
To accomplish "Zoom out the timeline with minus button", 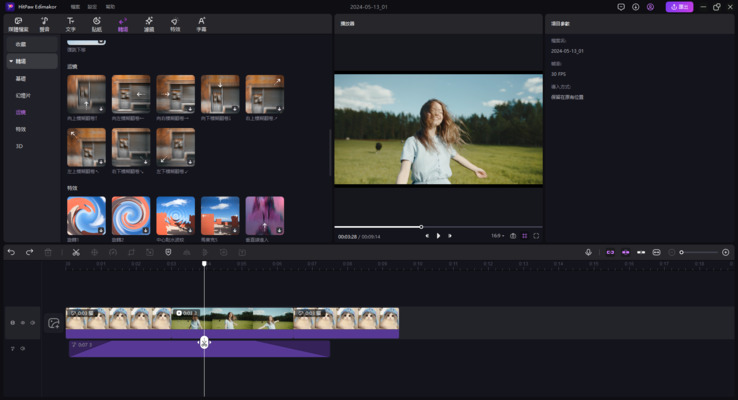I will tap(672, 252).
